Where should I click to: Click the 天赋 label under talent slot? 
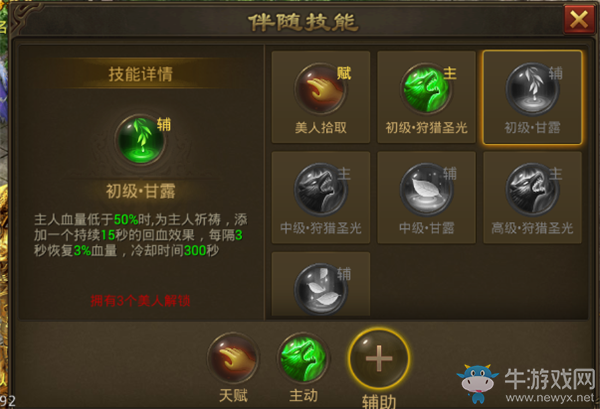point(233,395)
